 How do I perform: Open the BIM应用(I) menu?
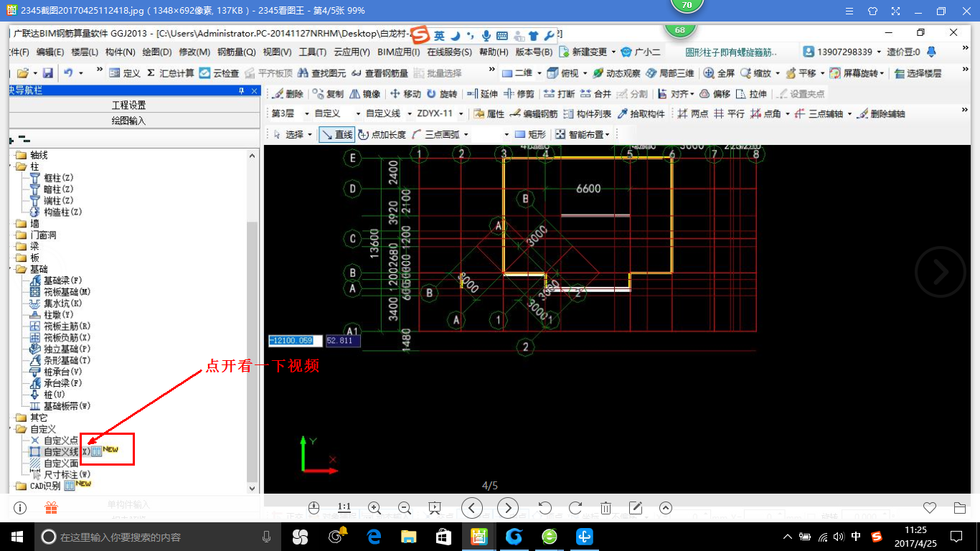pos(398,52)
